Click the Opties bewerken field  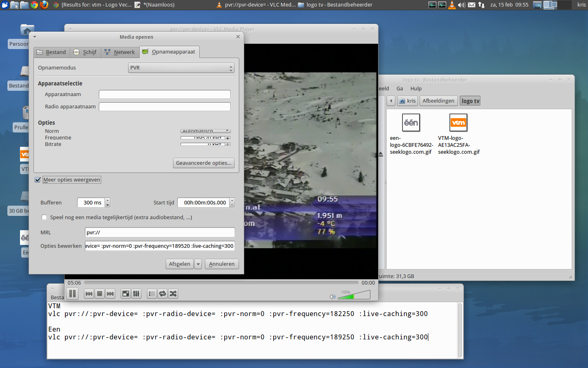160,246
